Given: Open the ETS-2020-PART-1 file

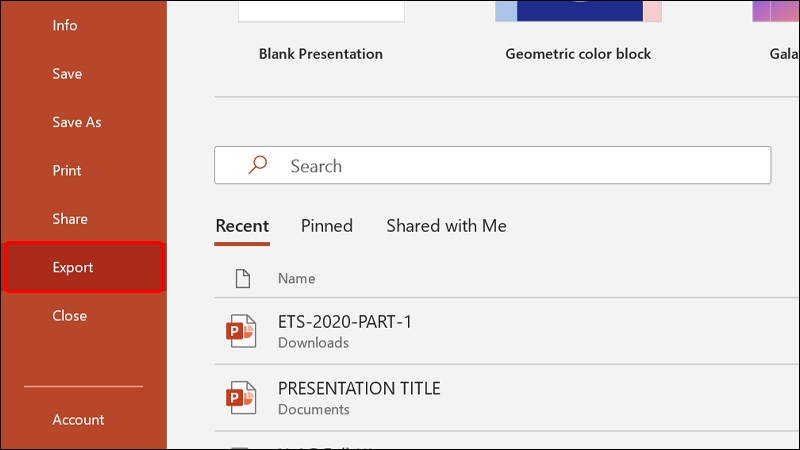Looking at the screenshot, I should (345, 322).
